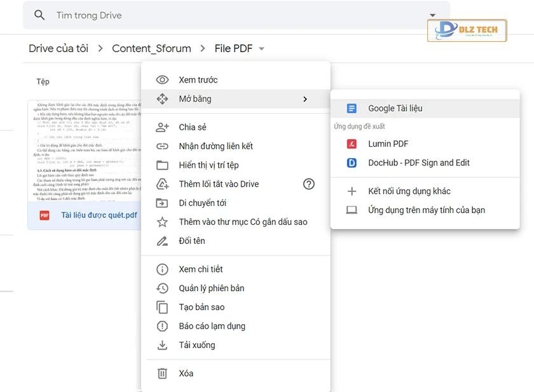
Task: Click the help question mark icon
Action: pyautogui.click(x=309, y=184)
